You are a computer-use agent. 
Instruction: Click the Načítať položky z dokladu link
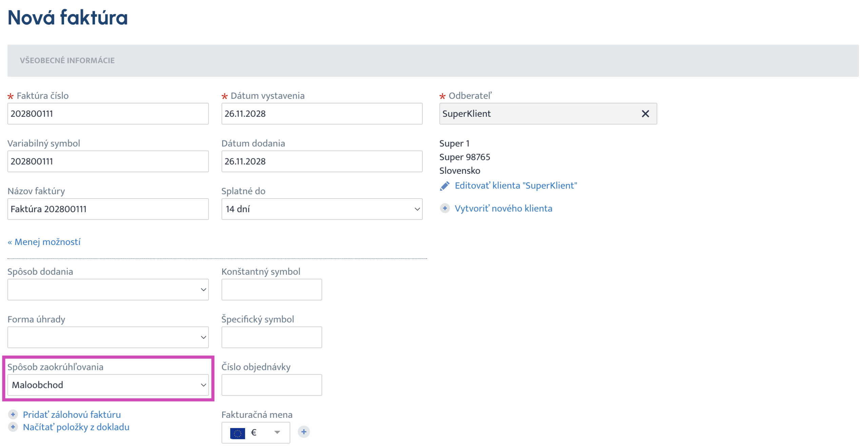coord(76,427)
